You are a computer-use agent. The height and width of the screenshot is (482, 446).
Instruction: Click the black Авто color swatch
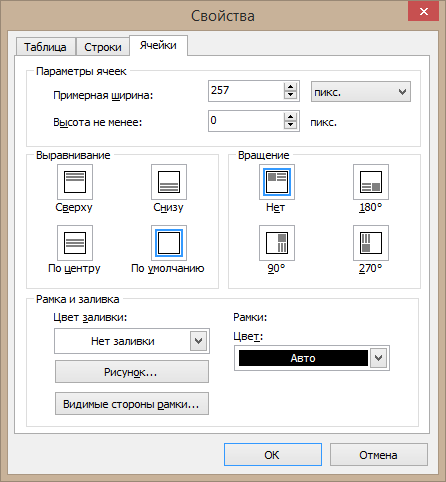(x=303, y=358)
